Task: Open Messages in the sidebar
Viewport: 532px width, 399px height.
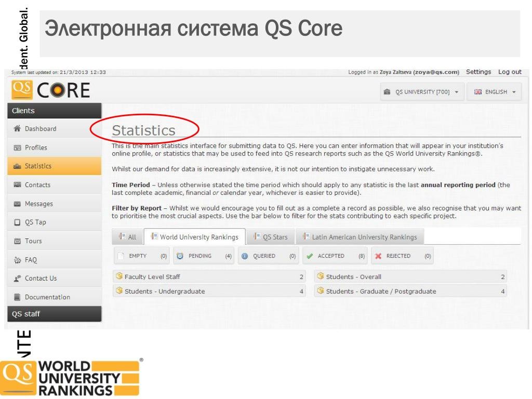Action: (54, 204)
